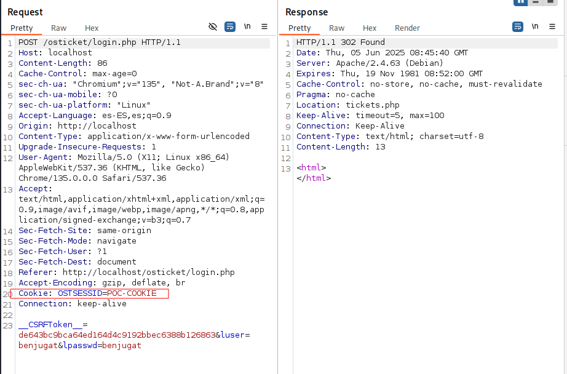Screen dimensions: 567x374
Task: Toggle hide non-printable characters icon in Request
Action: coord(213,27)
